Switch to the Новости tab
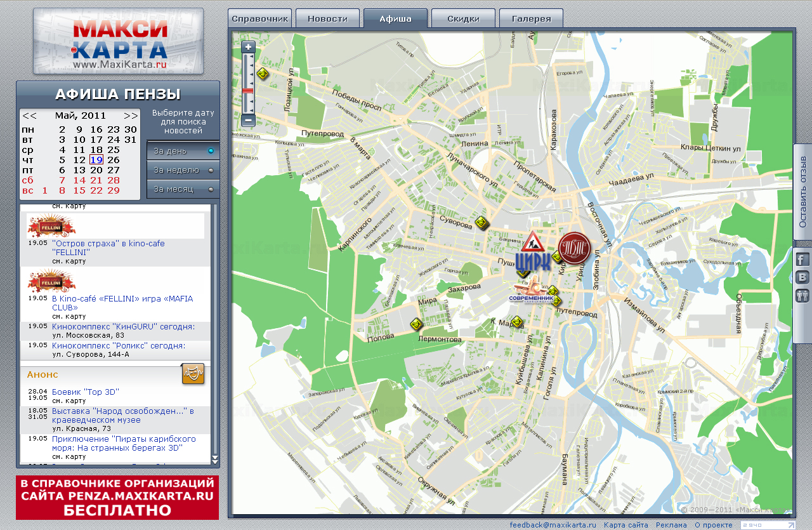Screen dimensions: 812x530 coord(328,18)
